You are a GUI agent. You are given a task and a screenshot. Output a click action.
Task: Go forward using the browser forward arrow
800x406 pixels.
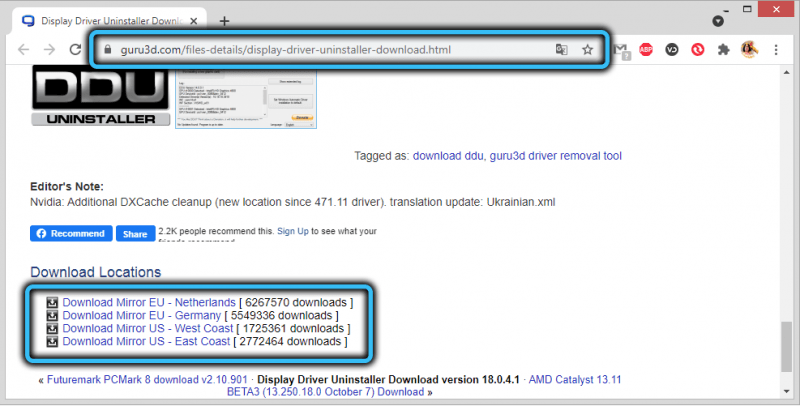coord(49,49)
